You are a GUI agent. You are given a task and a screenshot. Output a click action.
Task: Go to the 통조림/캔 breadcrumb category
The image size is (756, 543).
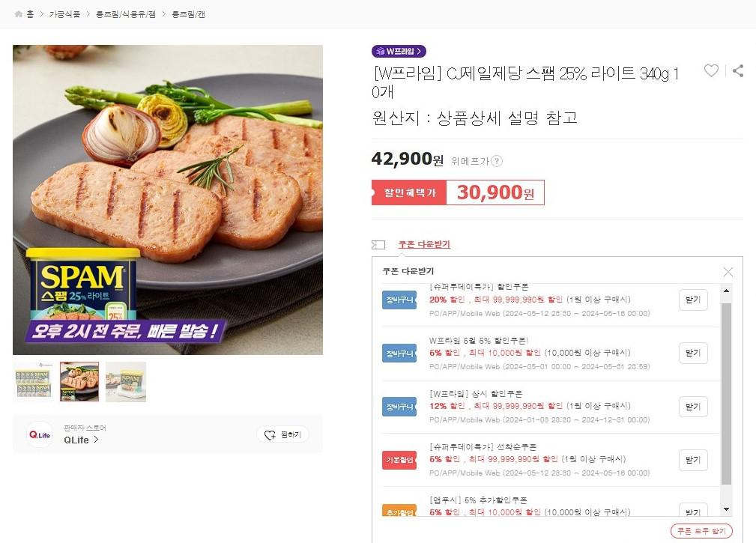(188, 14)
